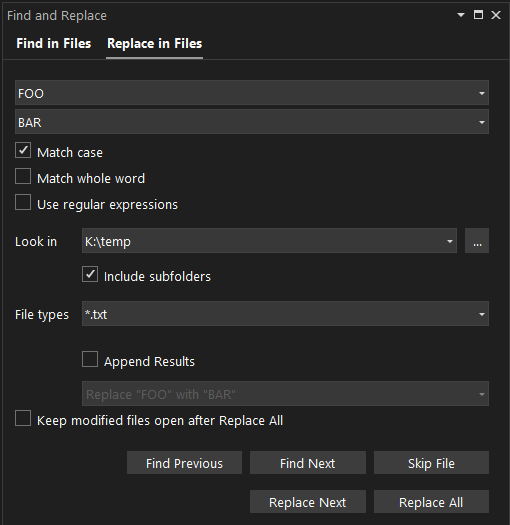Open the Look in location dropdown
Screen dimensions: 510x525
click(x=449, y=241)
